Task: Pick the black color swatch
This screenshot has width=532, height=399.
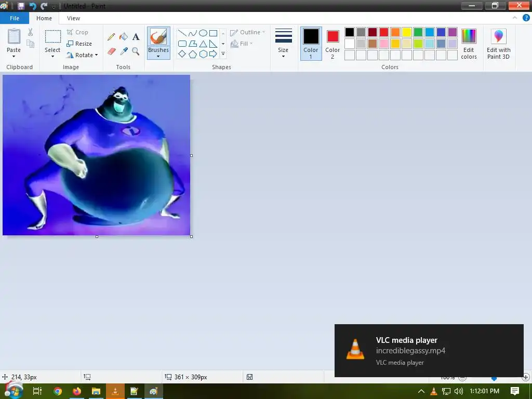Action: pyautogui.click(x=350, y=32)
